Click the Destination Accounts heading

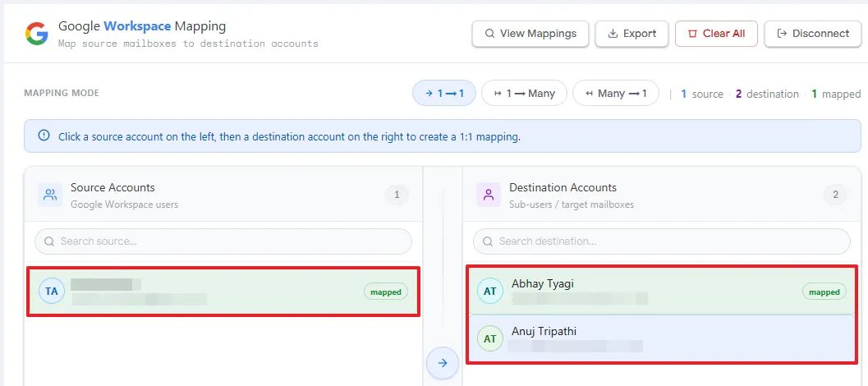pos(563,188)
